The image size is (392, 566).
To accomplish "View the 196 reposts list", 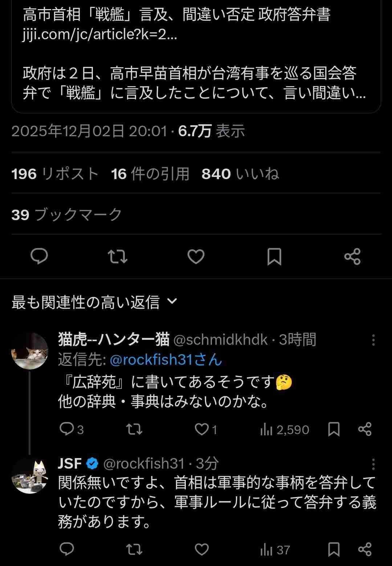I will [x=55, y=174].
